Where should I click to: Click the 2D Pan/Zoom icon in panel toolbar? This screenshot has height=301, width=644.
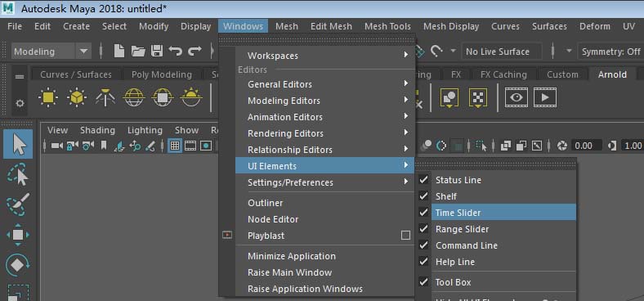pyautogui.click(x=135, y=146)
